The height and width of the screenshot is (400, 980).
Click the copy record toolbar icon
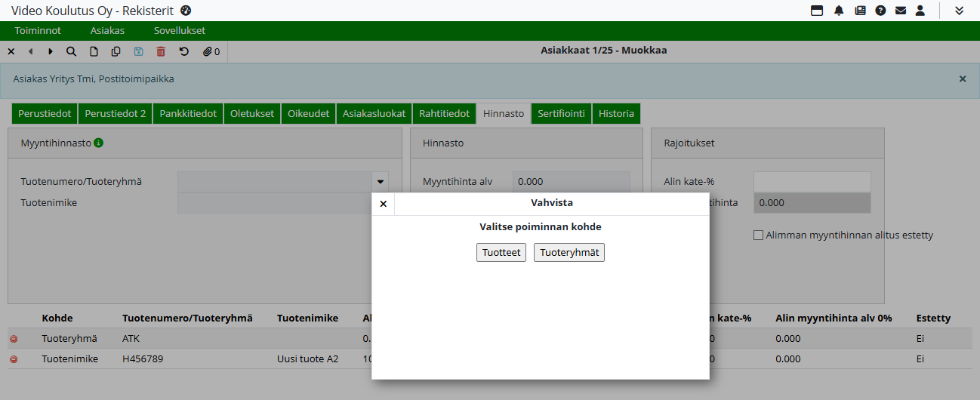pyautogui.click(x=116, y=51)
